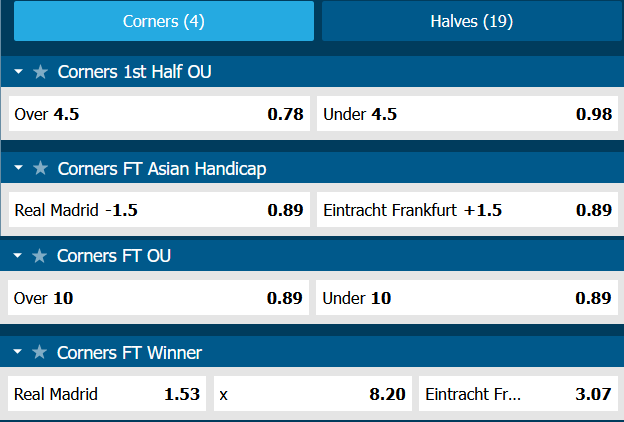Select Under 10 full-time corners
624x422 pixels.
(x=467, y=298)
